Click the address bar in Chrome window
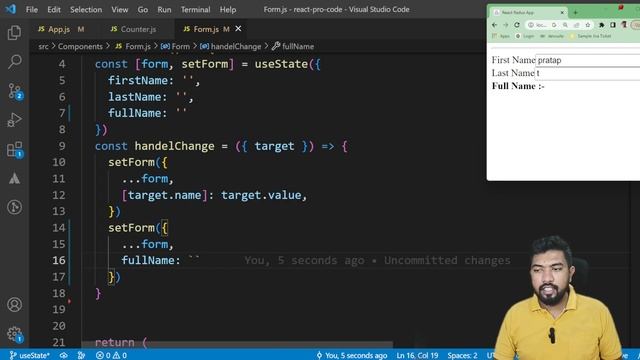This screenshot has height=360, width=640. pyautogui.click(x=559, y=25)
